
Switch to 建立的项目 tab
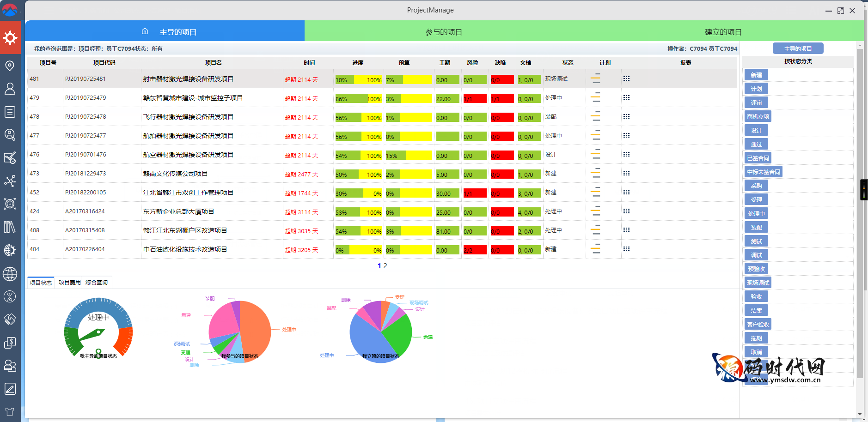723,32
